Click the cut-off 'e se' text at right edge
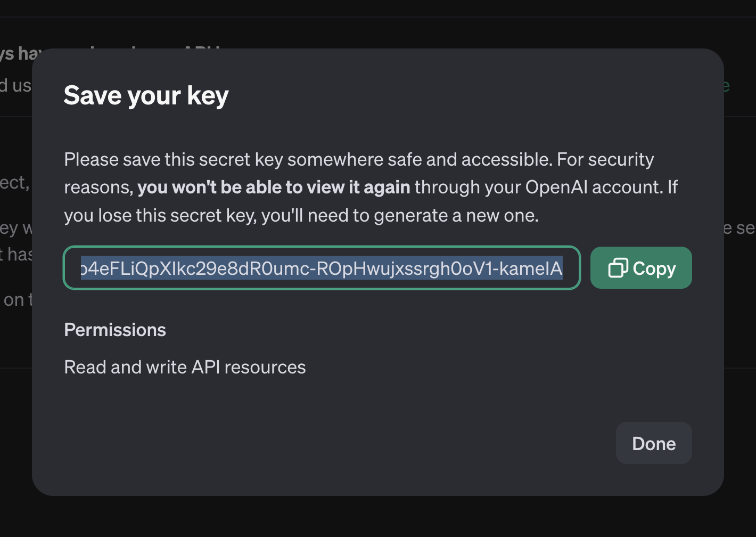Viewport: 756px width, 537px height. click(740, 228)
